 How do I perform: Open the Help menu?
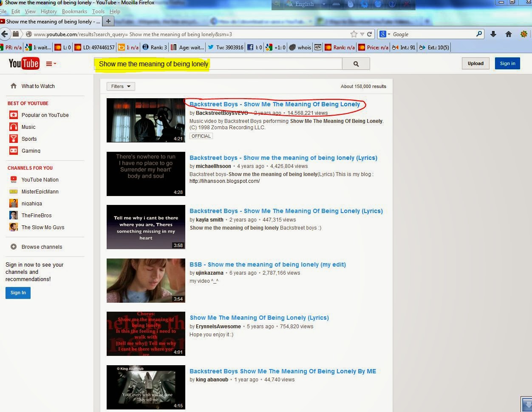(x=115, y=11)
